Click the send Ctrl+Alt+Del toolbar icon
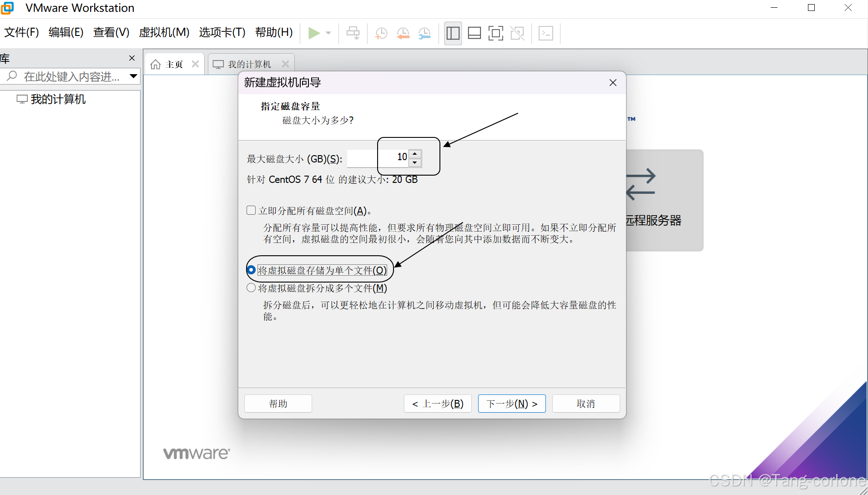The width and height of the screenshot is (868, 495). 353,33
